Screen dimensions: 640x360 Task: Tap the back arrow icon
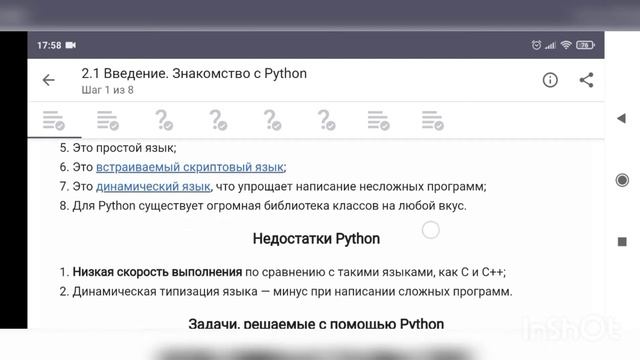[49, 80]
